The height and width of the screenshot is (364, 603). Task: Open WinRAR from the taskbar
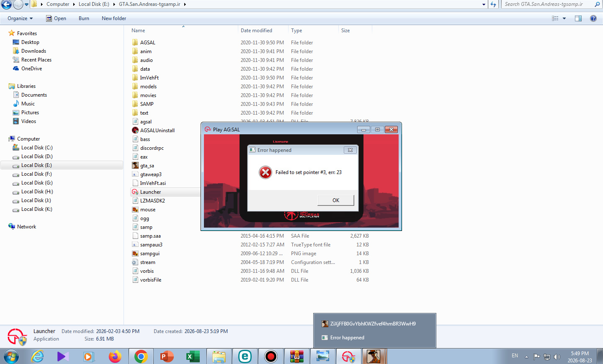pyautogui.click(x=296, y=356)
